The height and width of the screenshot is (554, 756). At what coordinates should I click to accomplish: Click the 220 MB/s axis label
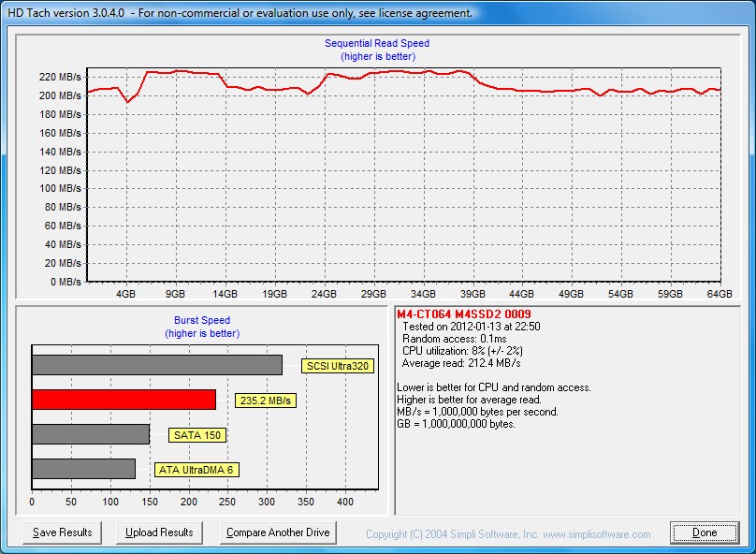click(60, 77)
